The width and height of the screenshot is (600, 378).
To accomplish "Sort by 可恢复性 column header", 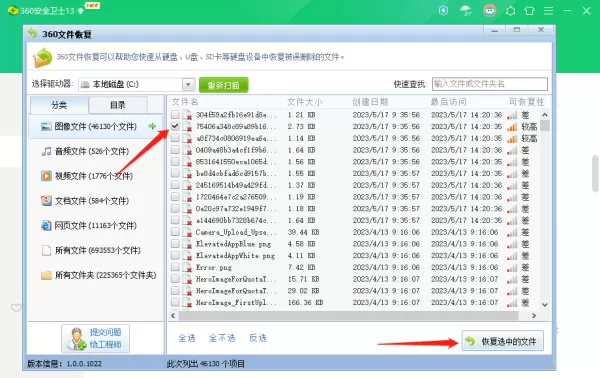I will 526,102.
